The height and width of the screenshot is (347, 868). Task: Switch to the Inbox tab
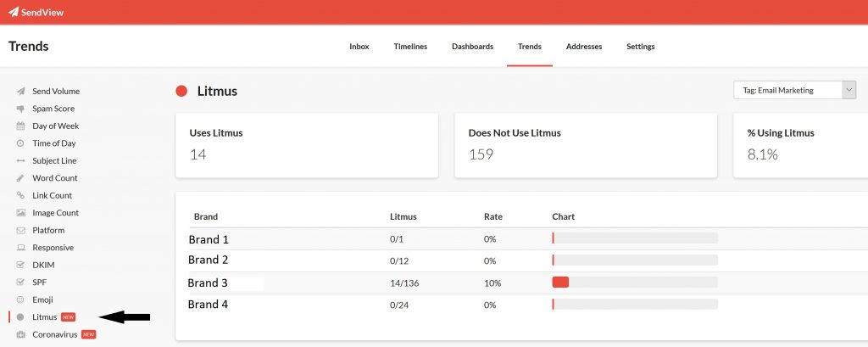[359, 47]
